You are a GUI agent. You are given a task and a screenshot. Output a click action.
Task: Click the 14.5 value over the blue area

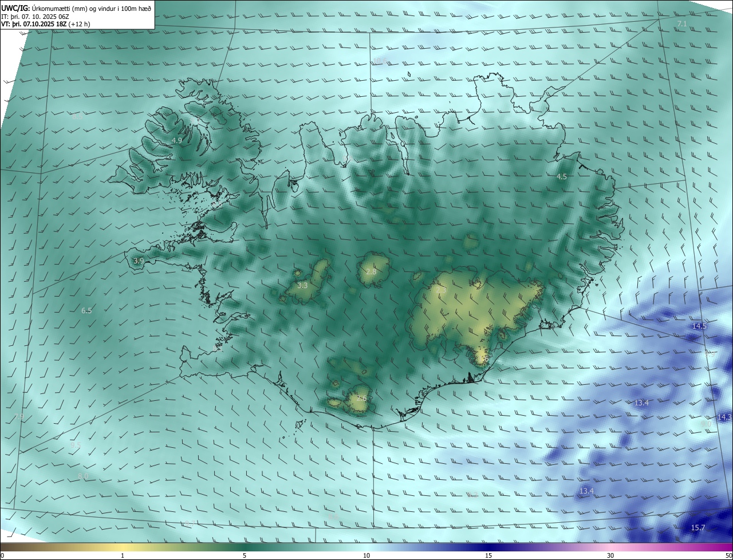click(699, 326)
